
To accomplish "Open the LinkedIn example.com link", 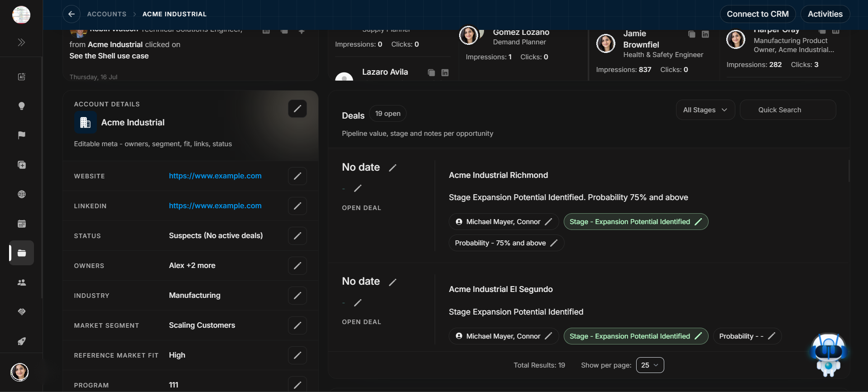I will (215, 206).
